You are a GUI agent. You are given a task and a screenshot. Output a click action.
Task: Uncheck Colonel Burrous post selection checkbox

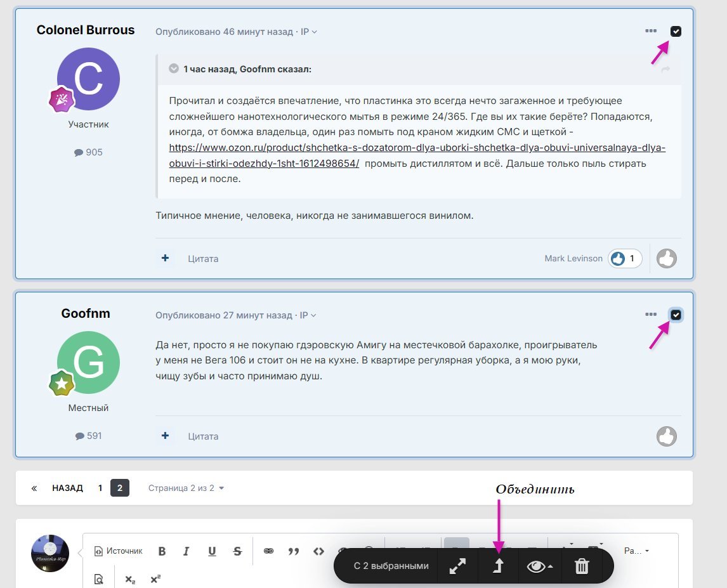(676, 31)
